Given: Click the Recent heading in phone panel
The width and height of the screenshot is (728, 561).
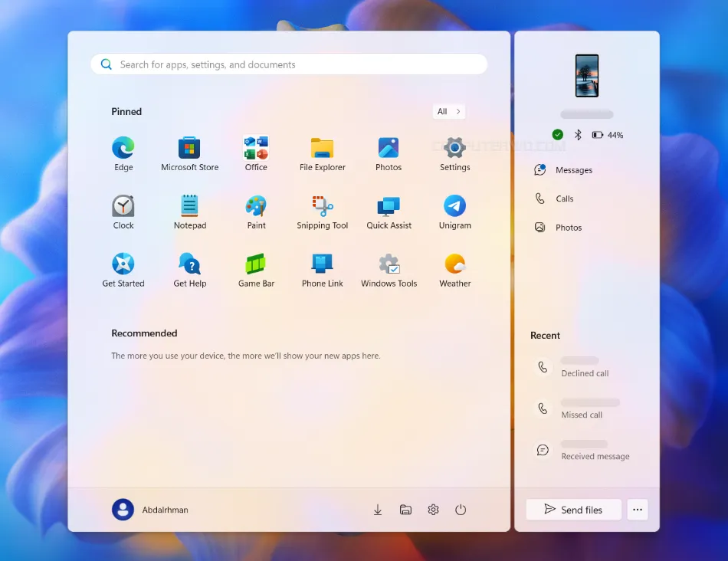Looking at the screenshot, I should (x=545, y=336).
